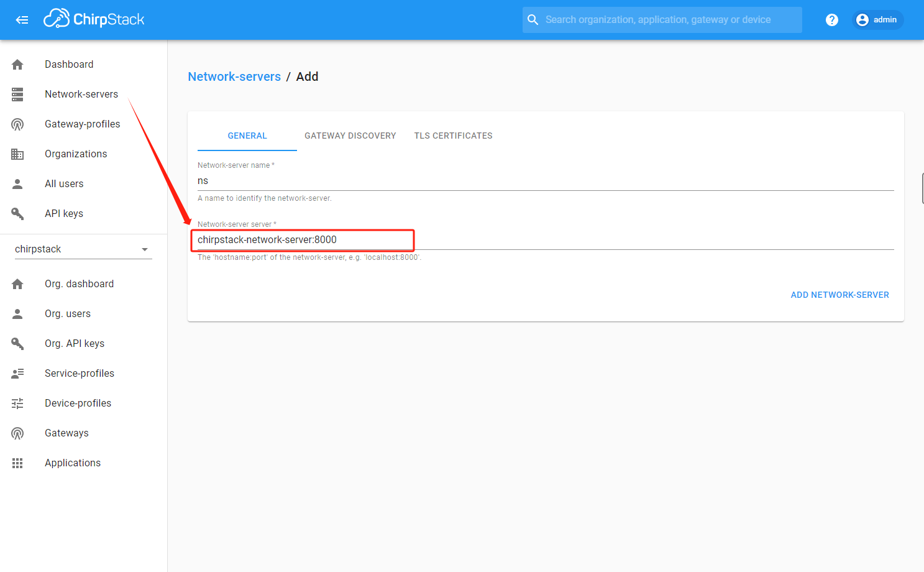The image size is (924, 572).
Task: Click the Dashboard home icon
Action: coord(17,65)
